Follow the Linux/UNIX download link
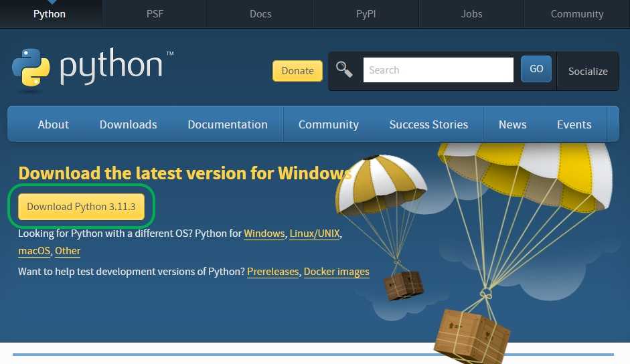The image size is (630, 364). click(315, 234)
